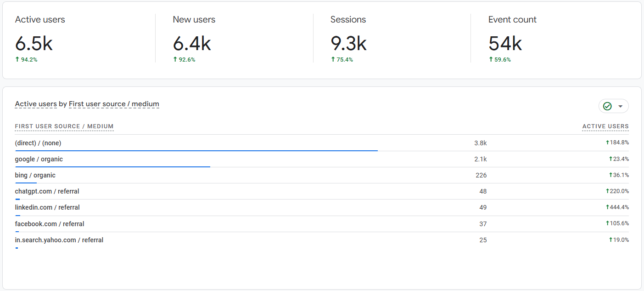Click the 184.8% increase arrow indicator
This screenshot has height=291, width=644.
tap(607, 143)
